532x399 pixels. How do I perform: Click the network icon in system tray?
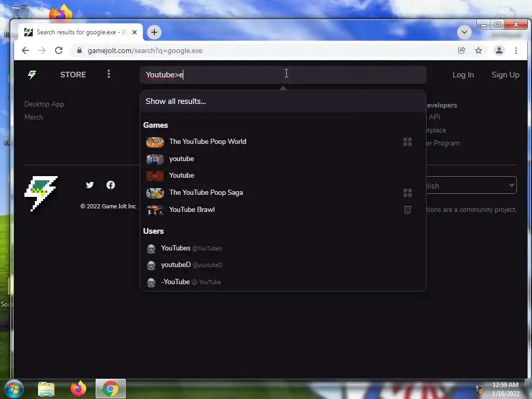click(480, 389)
